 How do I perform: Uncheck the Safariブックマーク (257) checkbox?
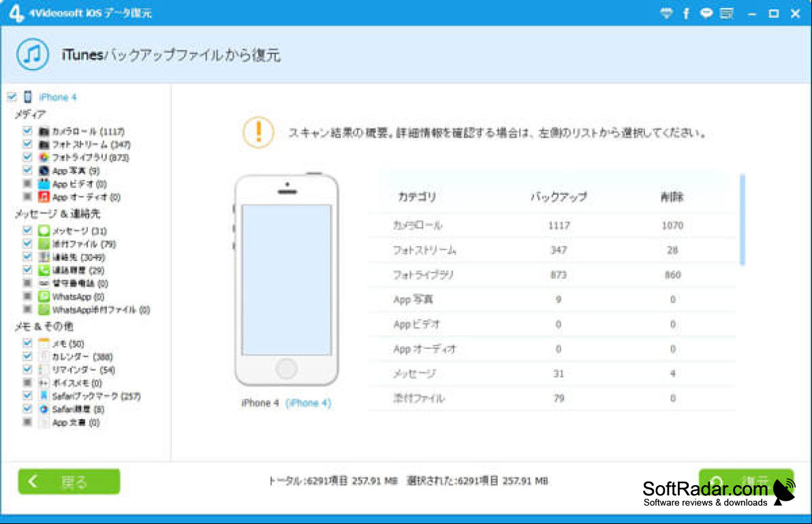[x=27, y=396]
